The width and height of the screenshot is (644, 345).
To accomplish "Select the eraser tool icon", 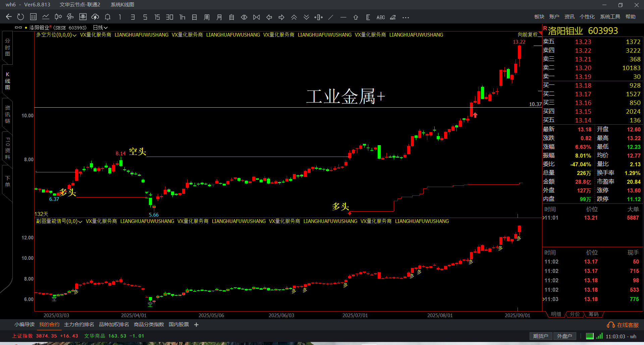I will (393, 17).
